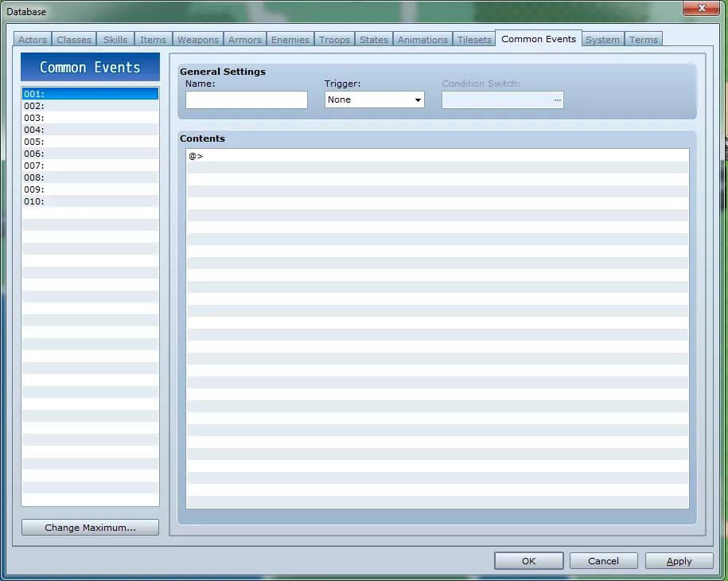
Task: Select common event 008 in list
Action: tap(90, 177)
